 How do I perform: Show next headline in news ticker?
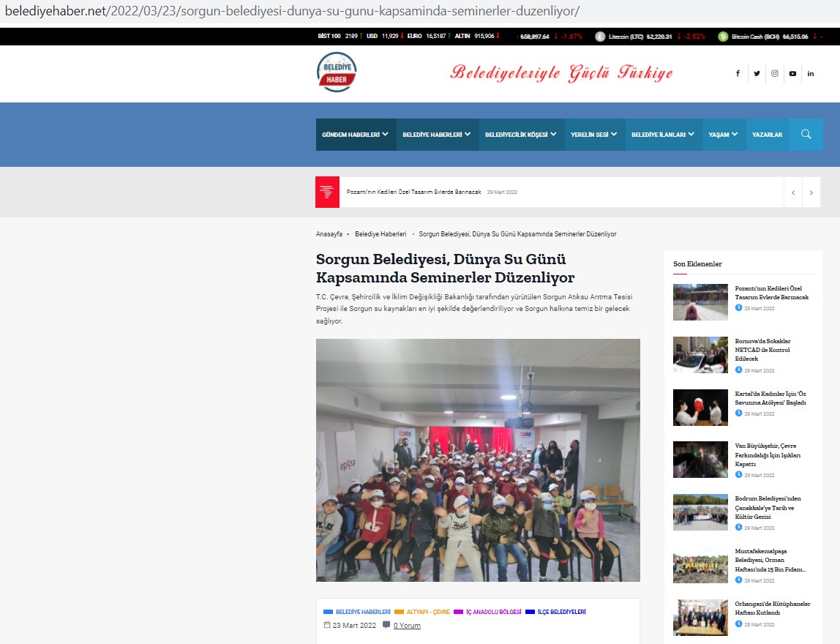pyautogui.click(x=811, y=192)
